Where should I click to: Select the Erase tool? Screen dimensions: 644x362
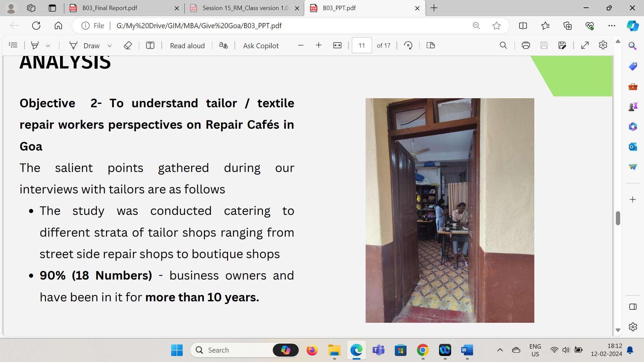coord(127,45)
